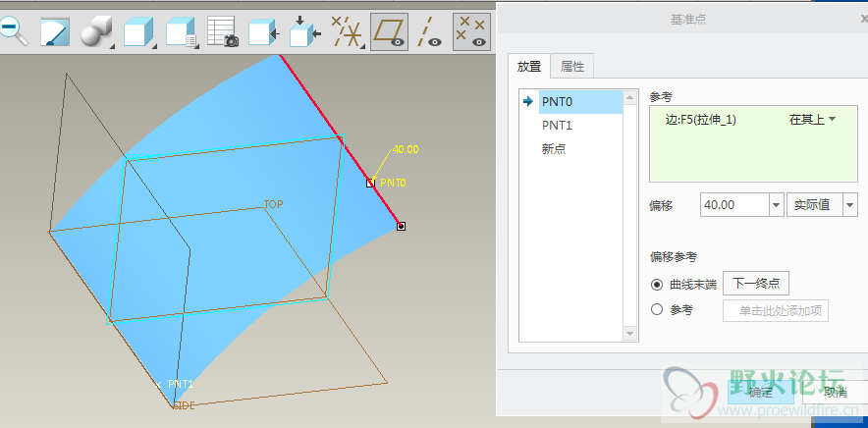Select the 曲线末端 radio button
This screenshot has height=428, width=868.
(x=657, y=285)
